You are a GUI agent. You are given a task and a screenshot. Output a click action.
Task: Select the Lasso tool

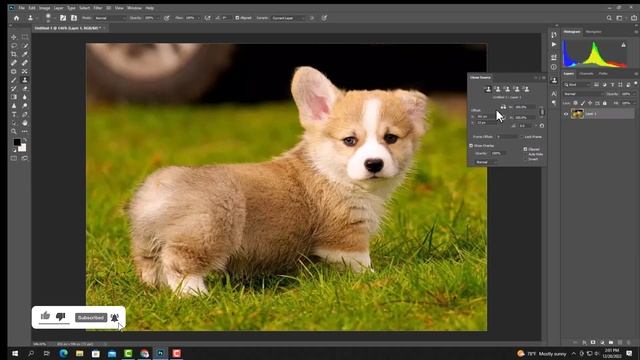pos(14,46)
